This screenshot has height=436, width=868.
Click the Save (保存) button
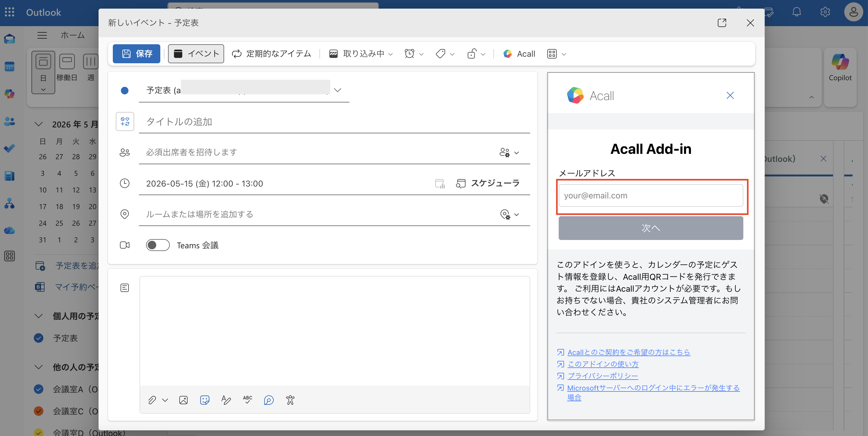136,54
